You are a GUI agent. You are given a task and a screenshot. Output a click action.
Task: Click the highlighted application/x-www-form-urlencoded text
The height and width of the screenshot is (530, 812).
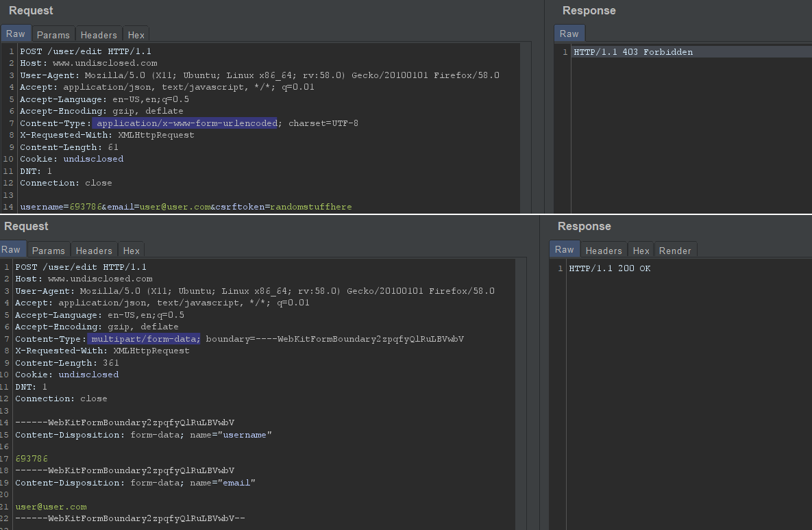[x=186, y=123]
